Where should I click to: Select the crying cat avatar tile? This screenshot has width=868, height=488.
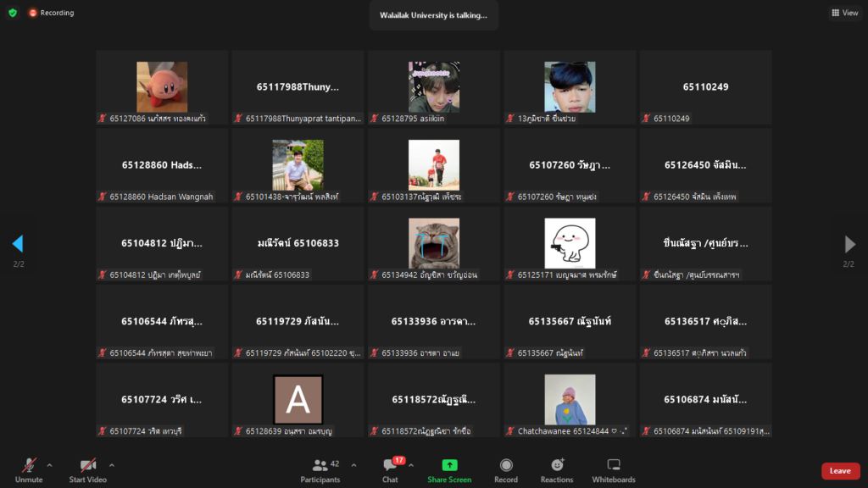[434, 244]
